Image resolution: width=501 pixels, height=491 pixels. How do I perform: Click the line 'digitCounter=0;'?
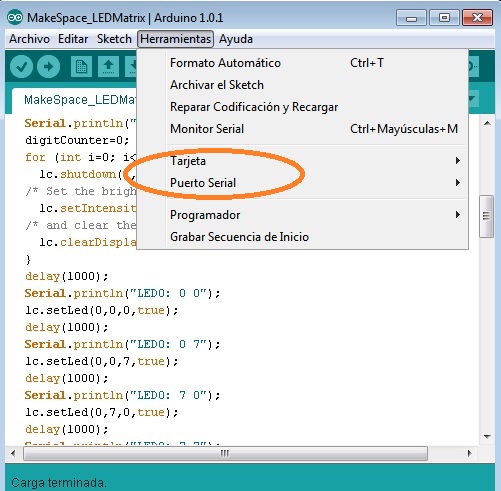click(77, 140)
